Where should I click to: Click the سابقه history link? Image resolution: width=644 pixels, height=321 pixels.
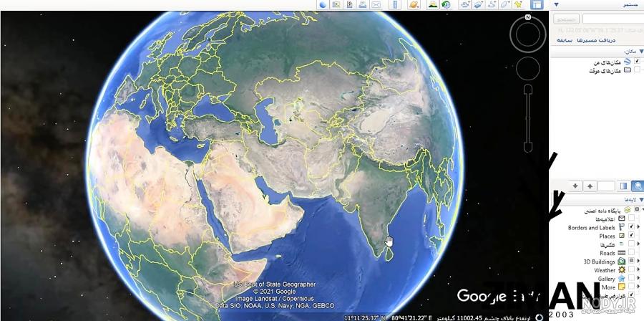point(565,40)
